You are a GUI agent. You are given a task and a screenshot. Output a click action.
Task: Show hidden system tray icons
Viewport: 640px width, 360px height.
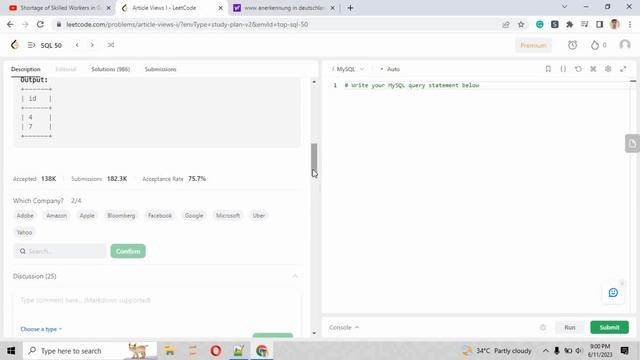tap(545, 351)
